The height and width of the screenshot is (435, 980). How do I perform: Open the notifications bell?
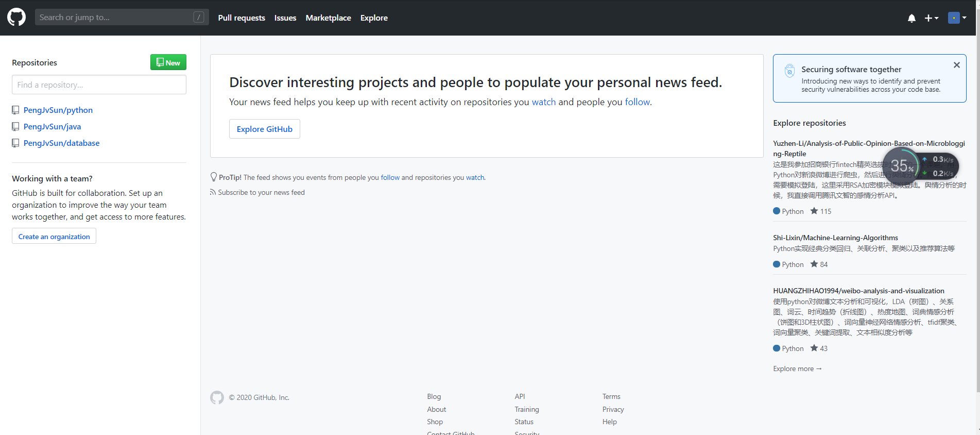[912, 18]
